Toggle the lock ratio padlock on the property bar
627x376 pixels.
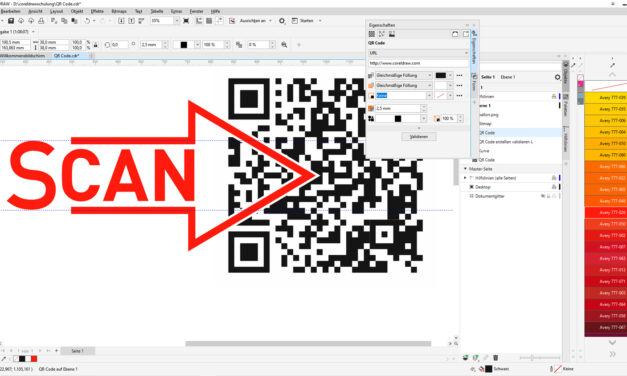coord(95,45)
